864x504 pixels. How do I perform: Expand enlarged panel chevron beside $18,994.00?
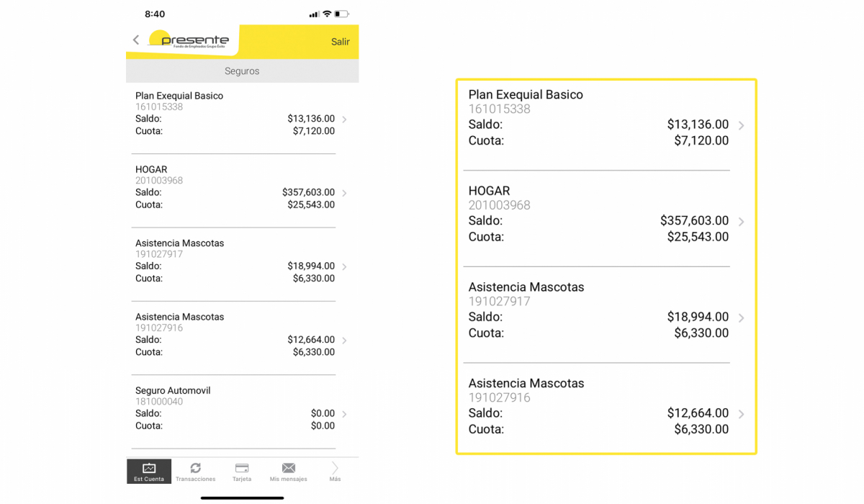(x=742, y=318)
